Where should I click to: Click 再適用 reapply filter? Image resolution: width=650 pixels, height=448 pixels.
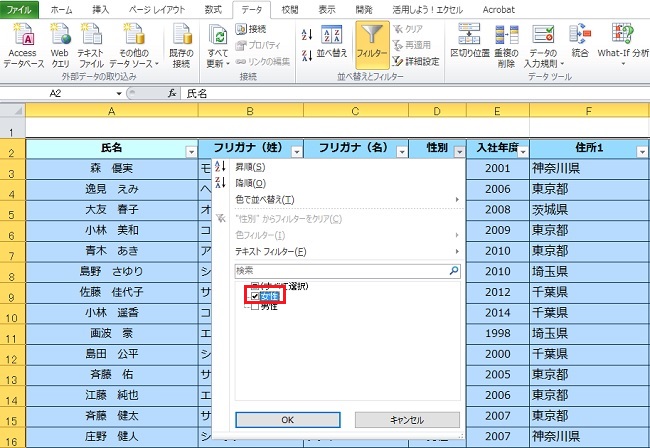[412, 45]
